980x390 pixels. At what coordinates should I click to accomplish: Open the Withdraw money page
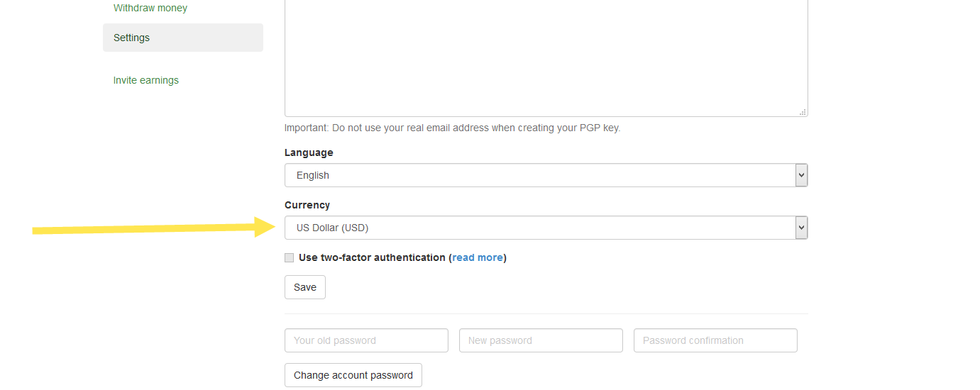pos(150,9)
